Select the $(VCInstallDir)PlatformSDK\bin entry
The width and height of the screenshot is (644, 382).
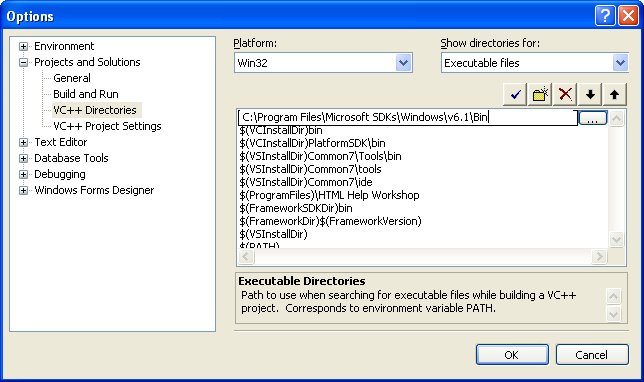click(x=312, y=143)
